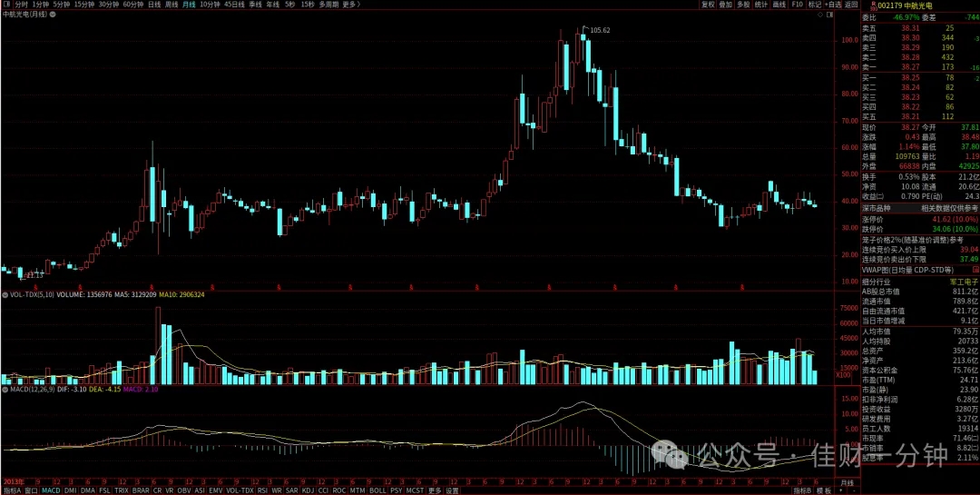Select the TRIX indicator tab
This screenshot has height=495, width=980.
point(122,490)
